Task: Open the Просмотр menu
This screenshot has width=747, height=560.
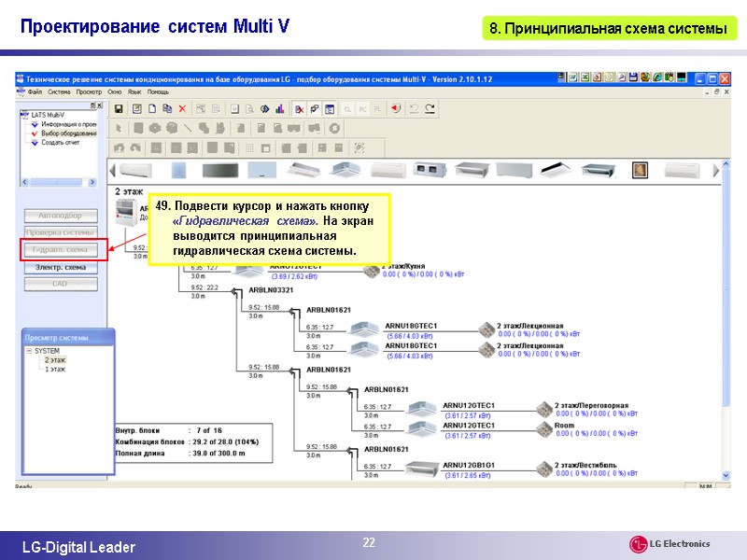Action: pos(89,91)
